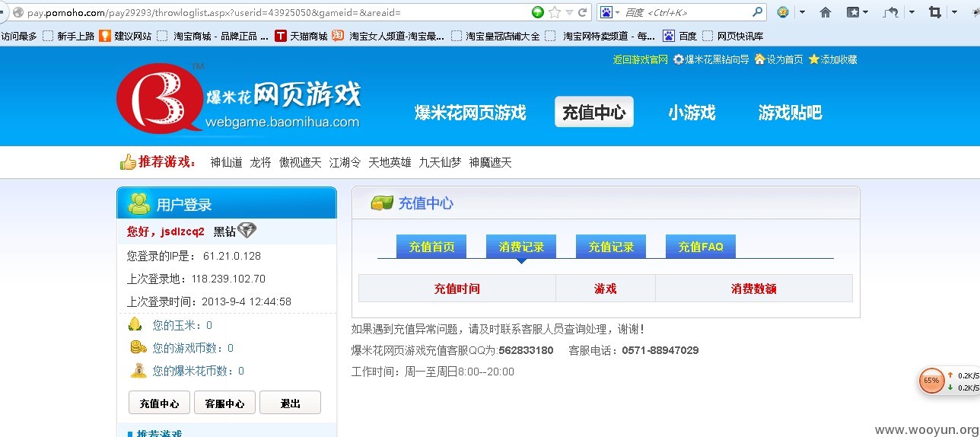Image resolution: width=980 pixels, height=437 pixels.
Task: Open 访问最多 bookmarks folder
Action: (19, 36)
